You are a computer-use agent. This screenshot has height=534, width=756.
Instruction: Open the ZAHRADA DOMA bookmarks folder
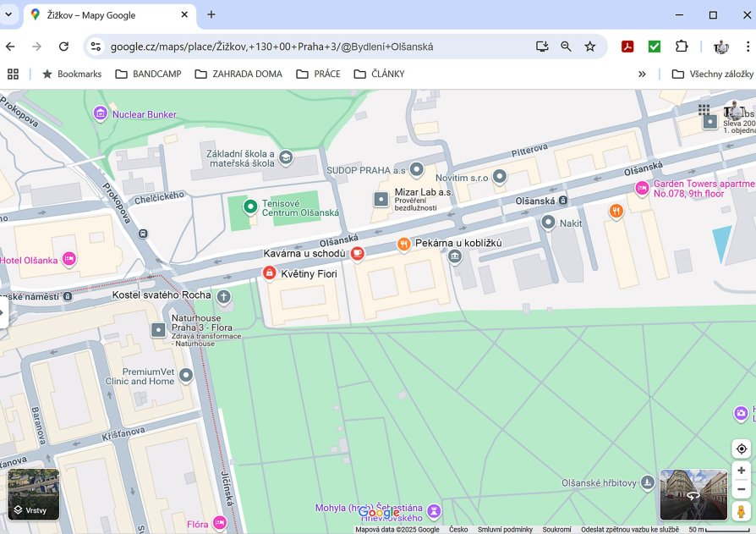tap(238, 74)
